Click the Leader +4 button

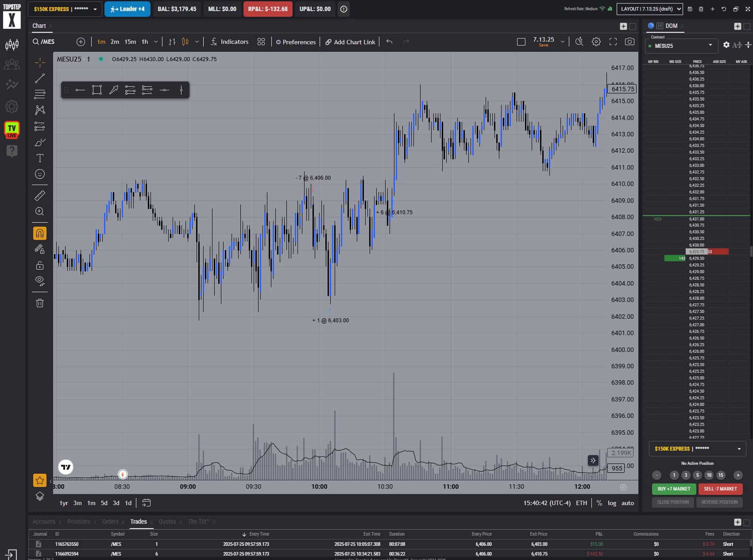click(x=127, y=9)
